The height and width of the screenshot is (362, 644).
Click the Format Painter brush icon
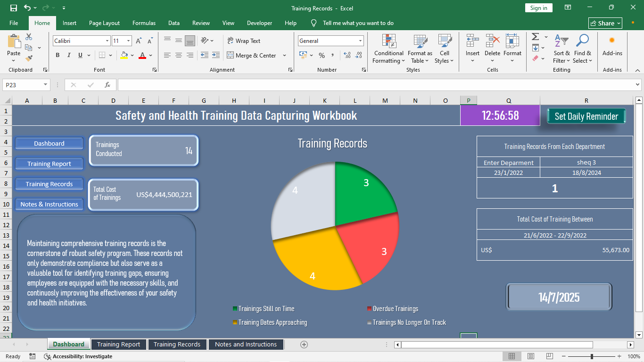[29, 58]
